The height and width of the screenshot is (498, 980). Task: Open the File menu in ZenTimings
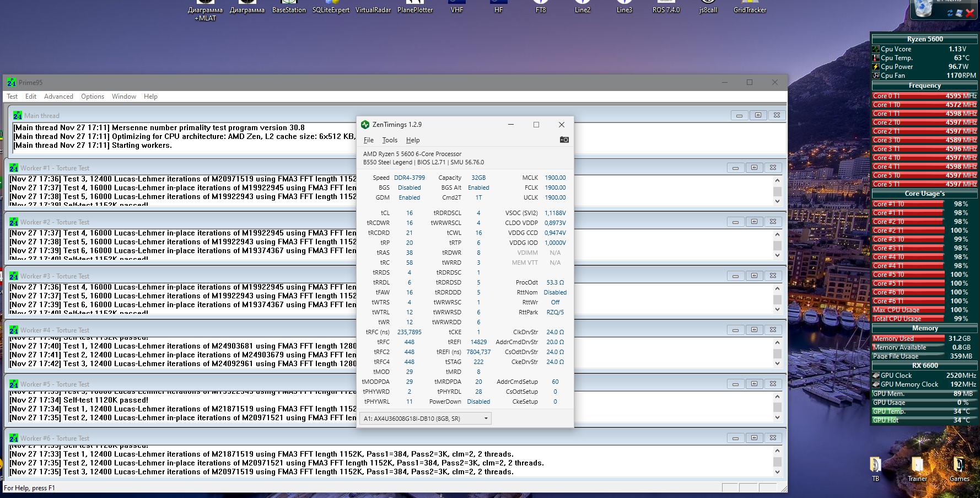click(x=369, y=140)
